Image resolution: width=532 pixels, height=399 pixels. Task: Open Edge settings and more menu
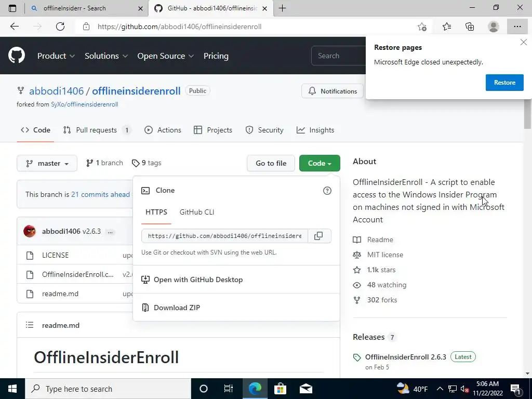click(517, 26)
